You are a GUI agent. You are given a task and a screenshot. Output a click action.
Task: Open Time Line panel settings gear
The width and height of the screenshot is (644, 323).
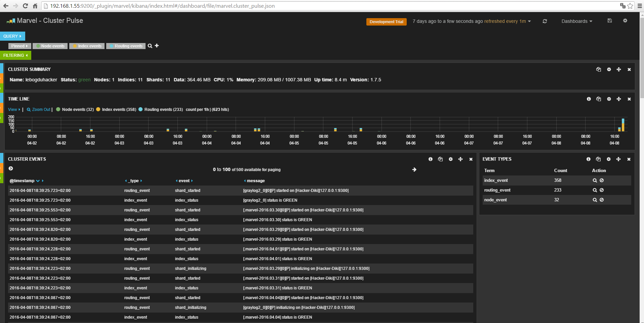609,99
